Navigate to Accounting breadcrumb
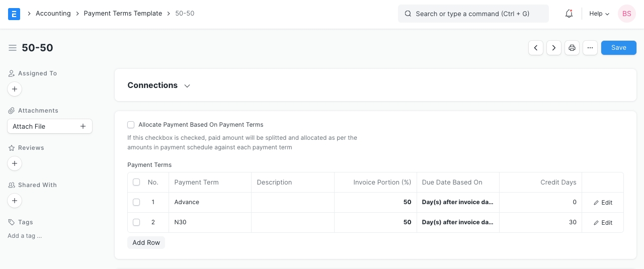644x269 pixels. [x=53, y=14]
